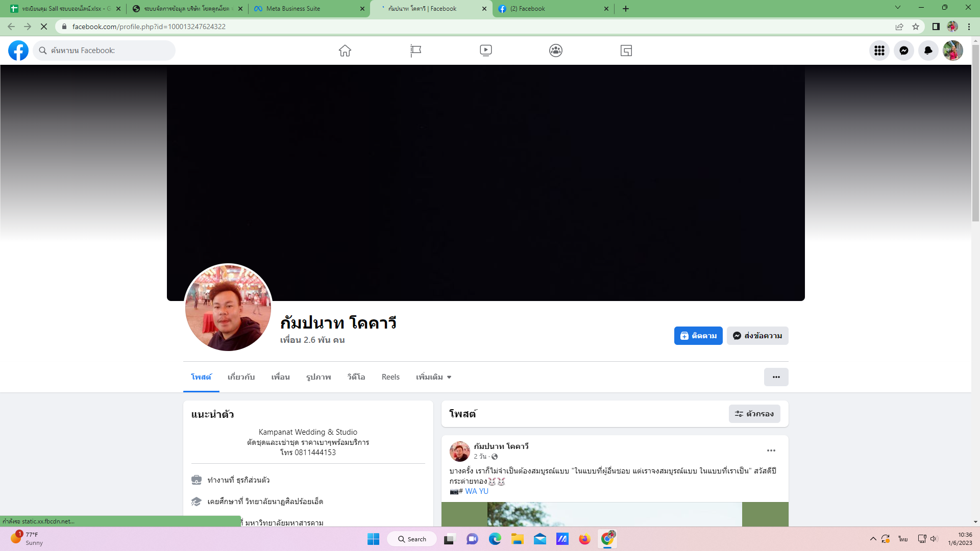Click the ส่งข้อความ message button
The height and width of the screenshot is (551, 980).
tap(757, 336)
